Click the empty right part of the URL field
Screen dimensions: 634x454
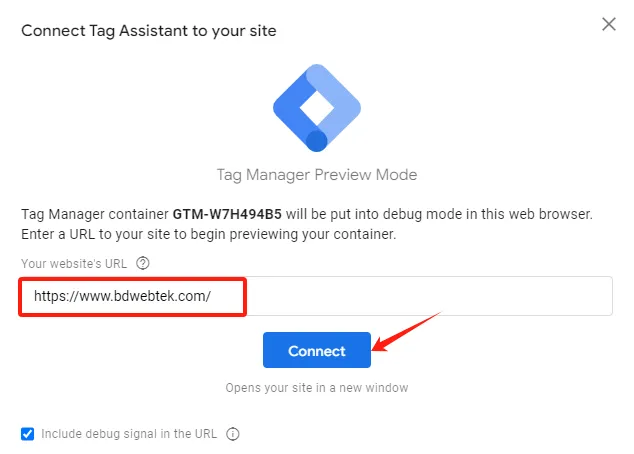(x=429, y=296)
